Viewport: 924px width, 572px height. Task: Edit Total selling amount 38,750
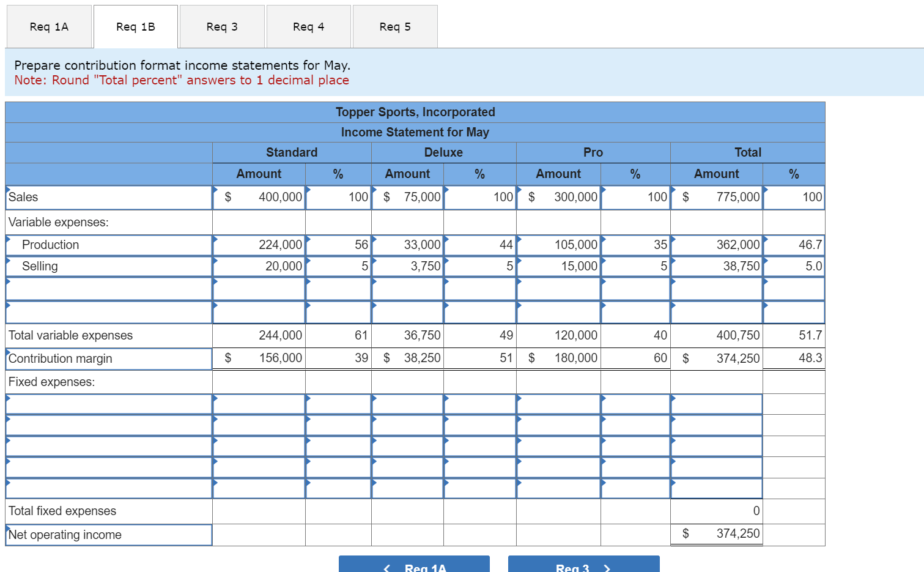(x=717, y=267)
